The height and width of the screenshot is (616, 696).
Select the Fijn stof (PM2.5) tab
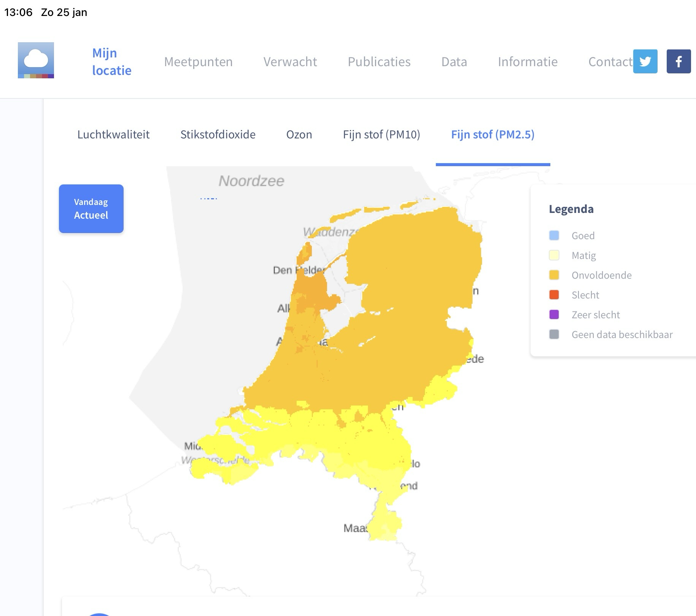[x=493, y=135]
